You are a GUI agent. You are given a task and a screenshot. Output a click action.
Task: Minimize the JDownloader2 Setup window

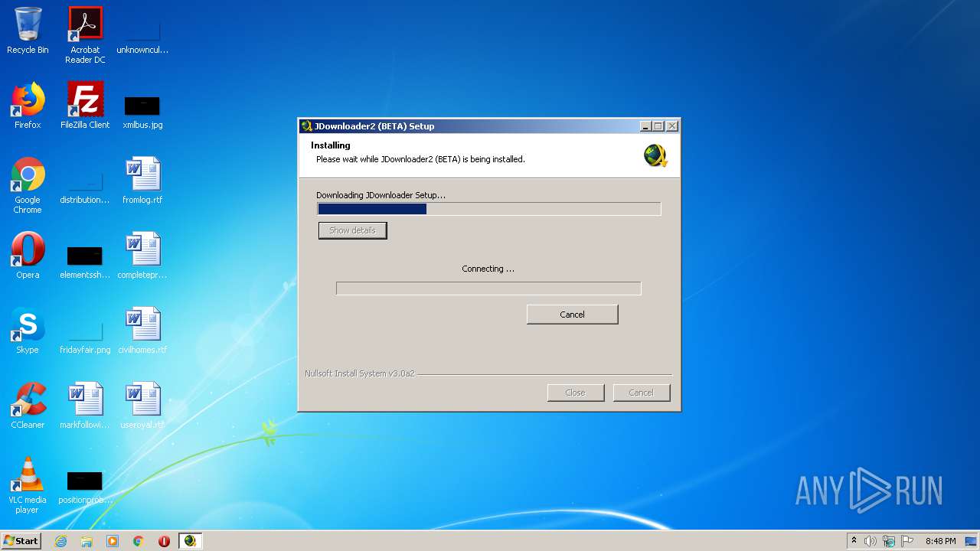coord(645,126)
